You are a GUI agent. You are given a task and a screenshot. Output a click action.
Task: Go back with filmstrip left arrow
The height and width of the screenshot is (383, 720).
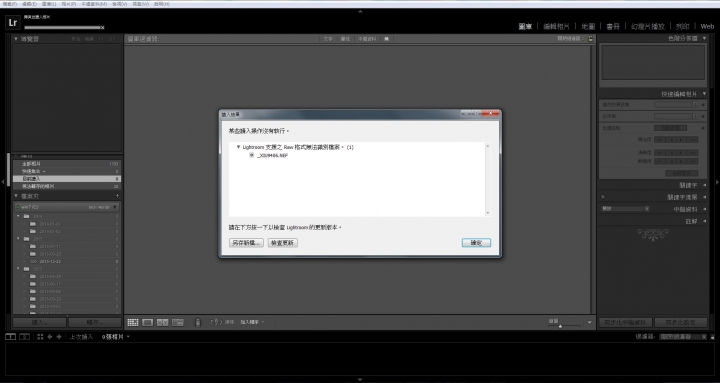click(50, 337)
